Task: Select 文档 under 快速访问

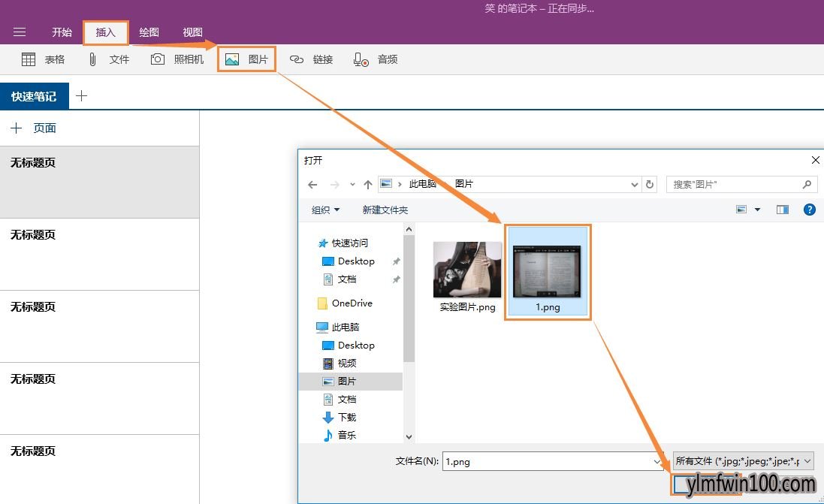Action: pyautogui.click(x=340, y=279)
